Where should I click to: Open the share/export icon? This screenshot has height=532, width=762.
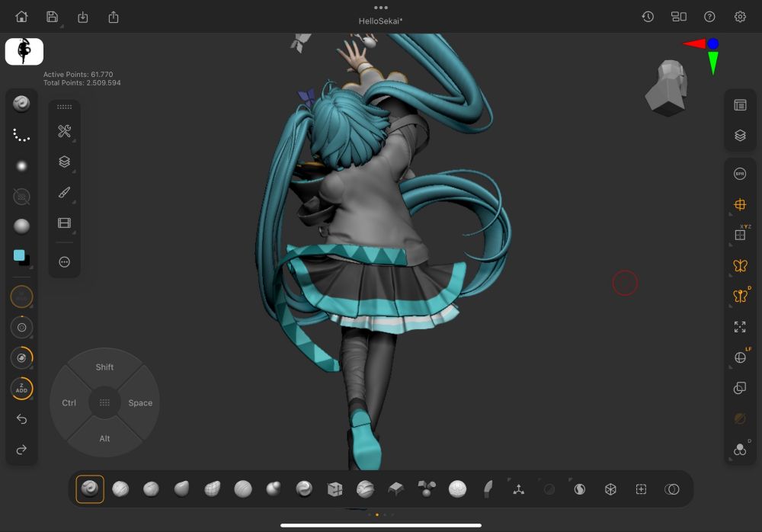pos(114,17)
